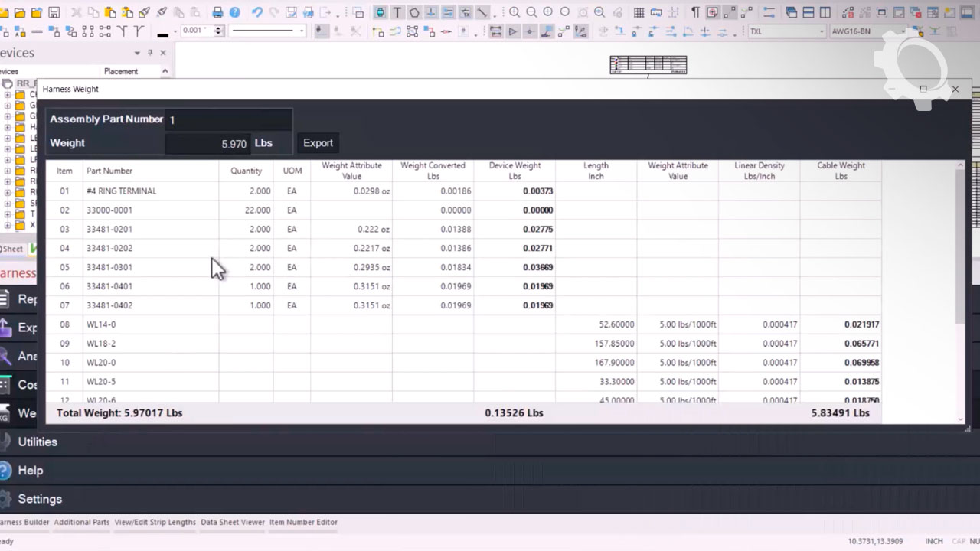Click the paragraph mark icon
Viewport: 980px width, 551px height.
(x=695, y=12)
